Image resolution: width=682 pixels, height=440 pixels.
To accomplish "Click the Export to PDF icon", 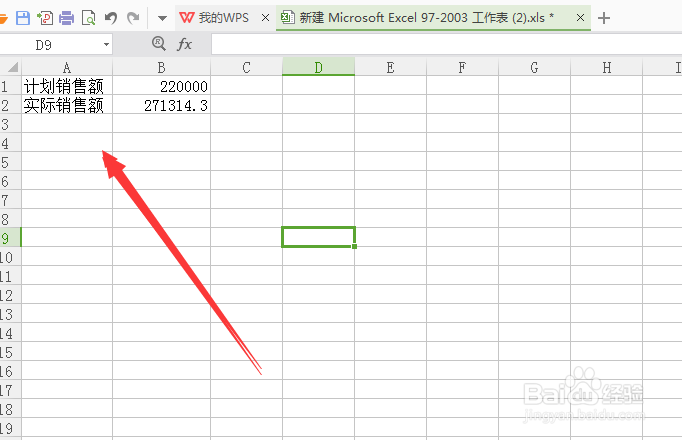I will (x=45, y=18).
